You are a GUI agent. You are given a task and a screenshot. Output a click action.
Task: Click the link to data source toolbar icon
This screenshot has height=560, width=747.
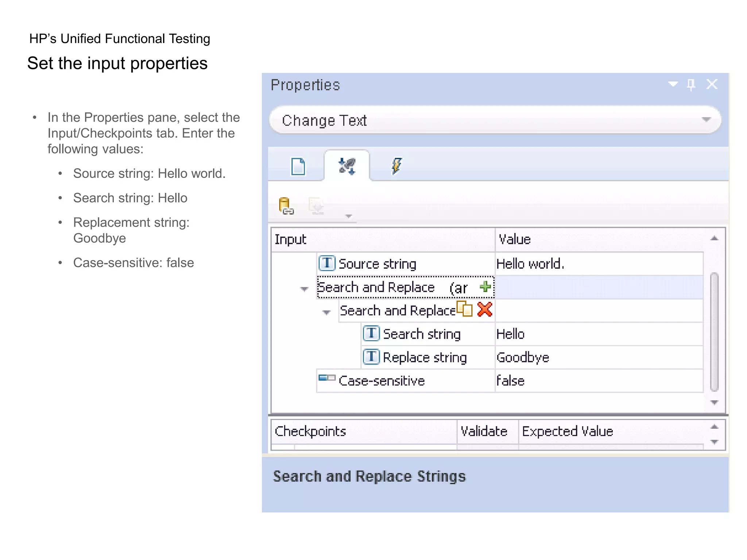coord(286,206)
